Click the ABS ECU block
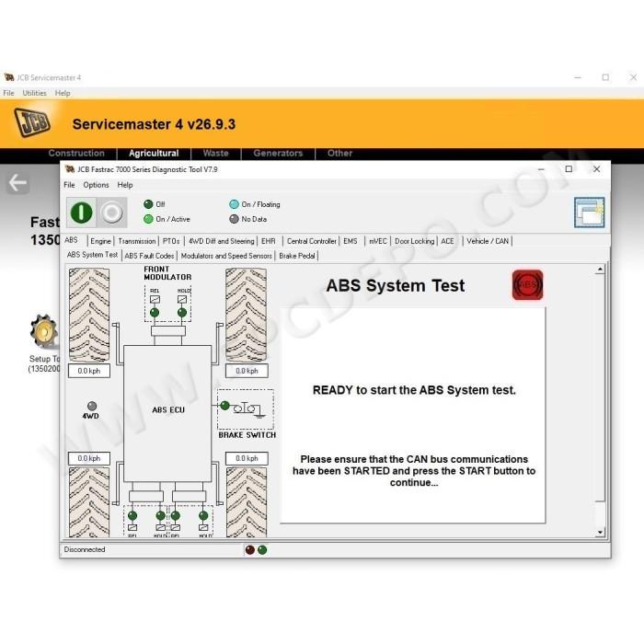 click(167, 413)
